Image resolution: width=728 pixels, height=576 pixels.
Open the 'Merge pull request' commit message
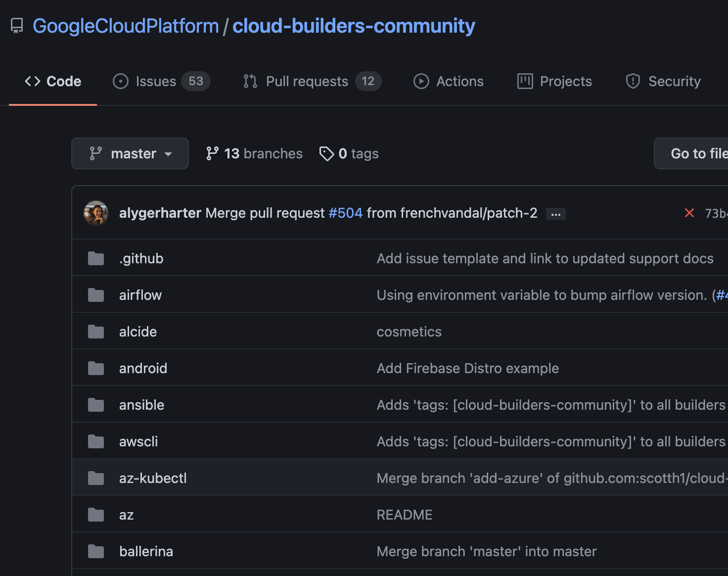[x=371, y=213]
